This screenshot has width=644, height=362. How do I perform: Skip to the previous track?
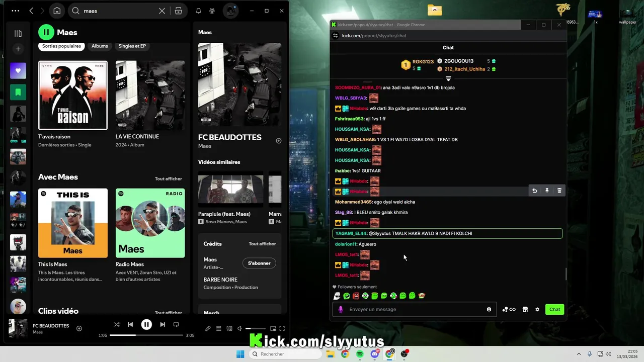pyautogui.click(x=130, y=324)
